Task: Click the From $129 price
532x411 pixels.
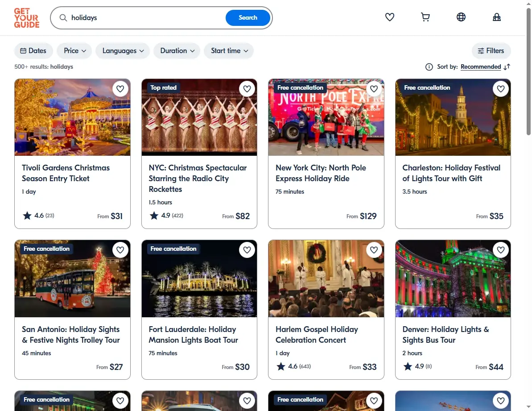Action: (x=361, y=216)
